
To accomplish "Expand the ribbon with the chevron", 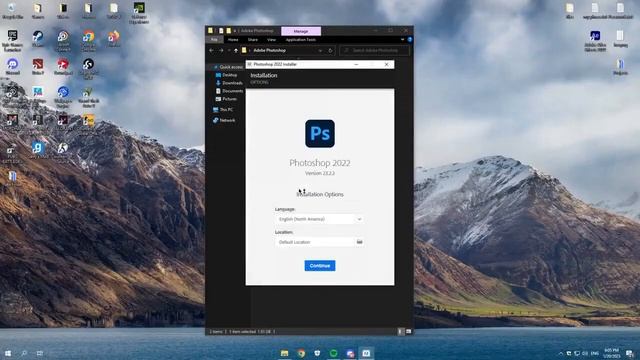I will click(402, 40).
